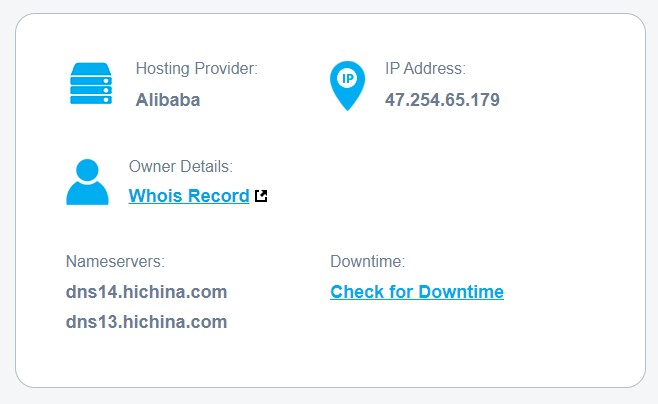
Task: Click nameserver dns13.hichina.com
Action: pyautogui.click(x=146, y=322)
